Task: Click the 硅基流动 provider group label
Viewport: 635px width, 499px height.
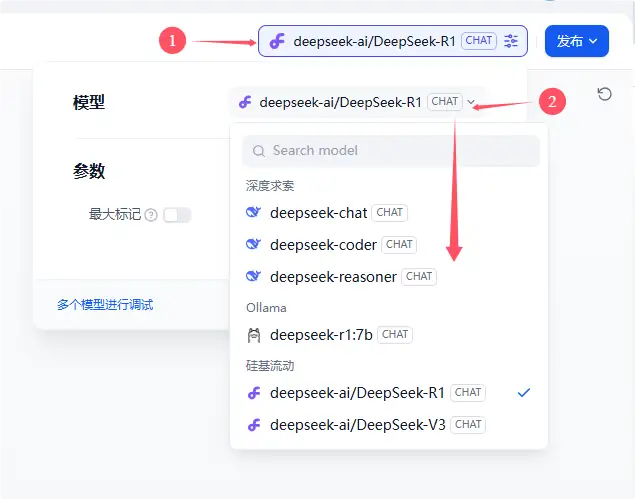Action: 270,366
